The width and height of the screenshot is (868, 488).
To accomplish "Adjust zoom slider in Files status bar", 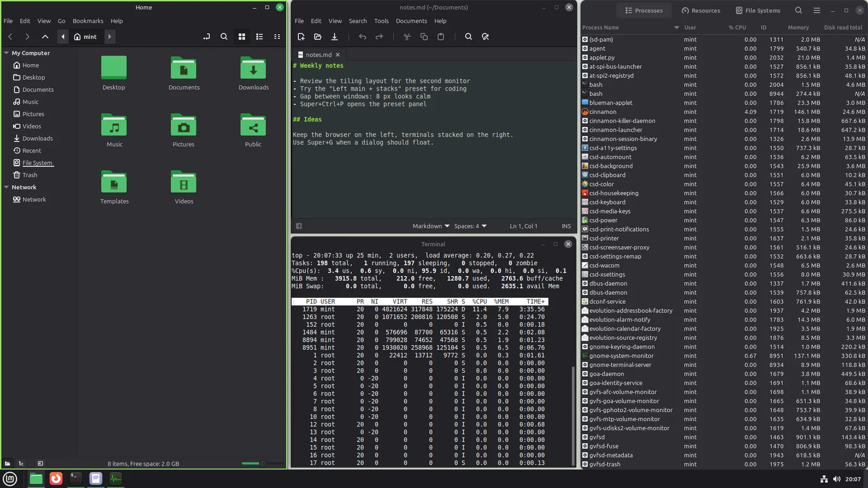I will click(x=263, y=464).
